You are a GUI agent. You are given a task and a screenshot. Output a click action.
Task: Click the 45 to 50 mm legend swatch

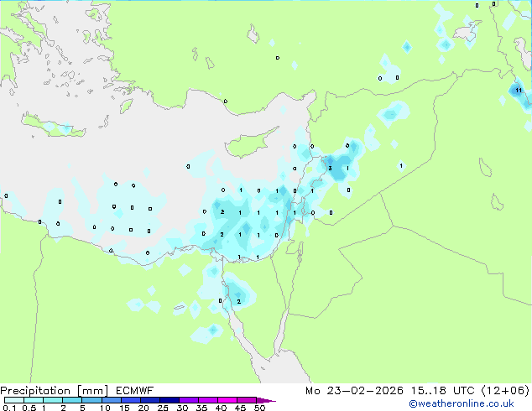click(247, 400)
